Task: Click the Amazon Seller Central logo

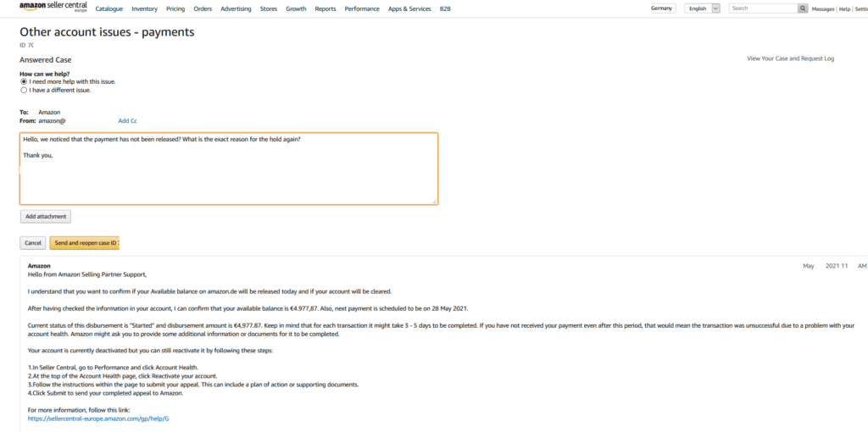Action: [x=53, y=7]
